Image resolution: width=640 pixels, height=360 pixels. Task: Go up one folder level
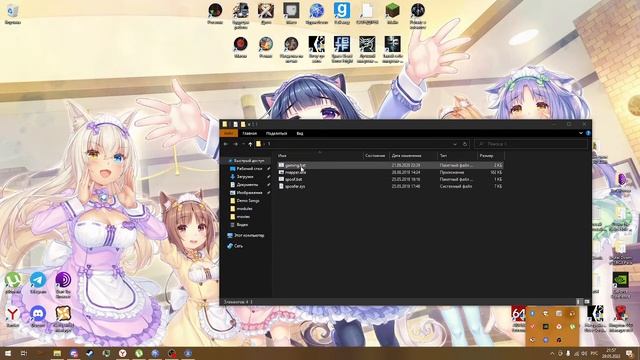[x=250, y=144]
